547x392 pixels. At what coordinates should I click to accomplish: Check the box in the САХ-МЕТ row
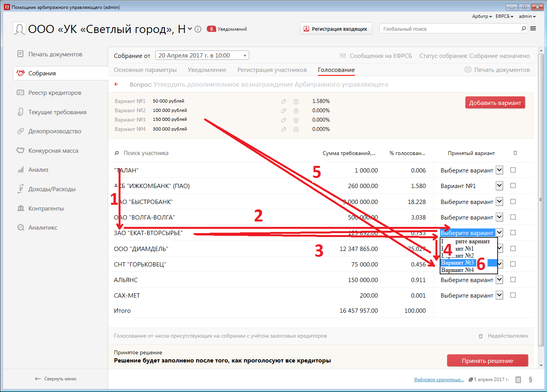(x=513, y=295)
